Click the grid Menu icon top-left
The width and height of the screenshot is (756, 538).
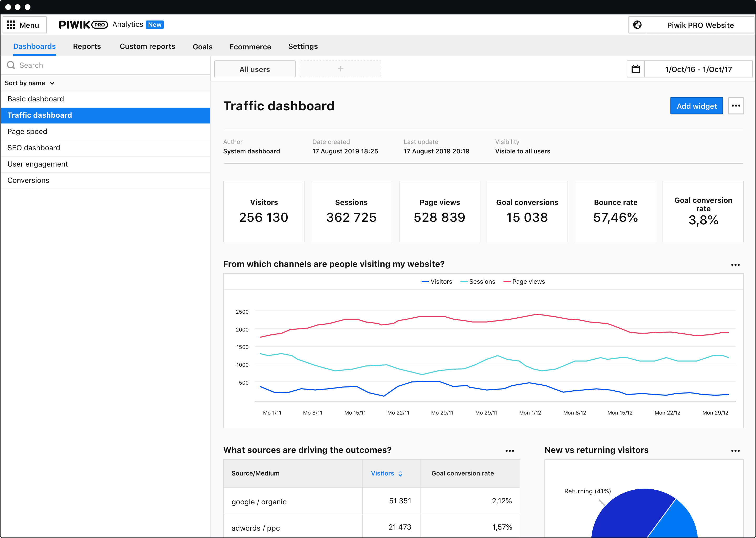click(11, 24)
